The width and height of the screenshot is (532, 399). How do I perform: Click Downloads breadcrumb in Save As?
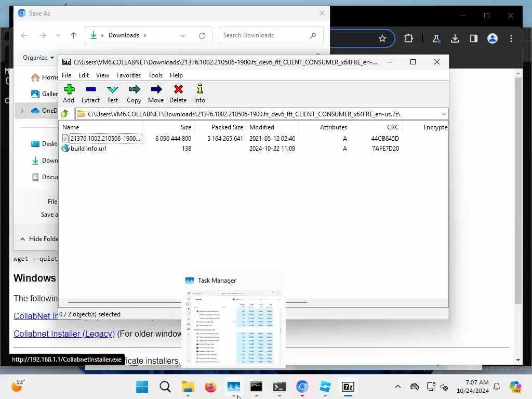[124, 35]
